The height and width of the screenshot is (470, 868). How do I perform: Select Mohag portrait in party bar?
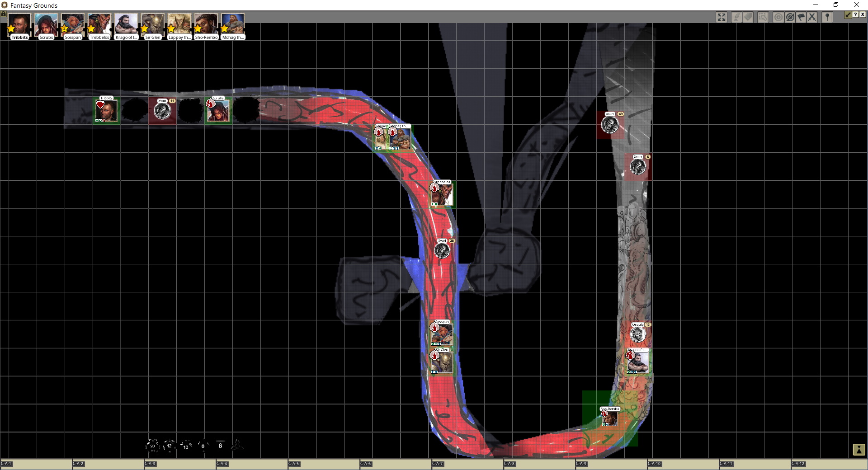pyautogui.click(x=233, y=26)
